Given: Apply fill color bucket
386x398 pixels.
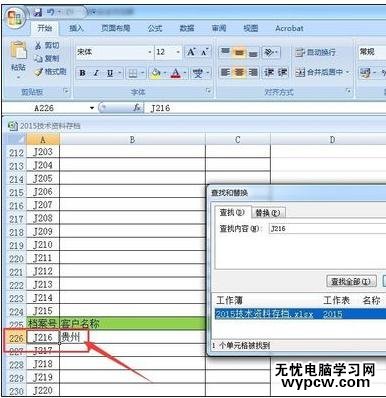Looking at the screenshot, I should pyautogui.click(x=155, y=73).
